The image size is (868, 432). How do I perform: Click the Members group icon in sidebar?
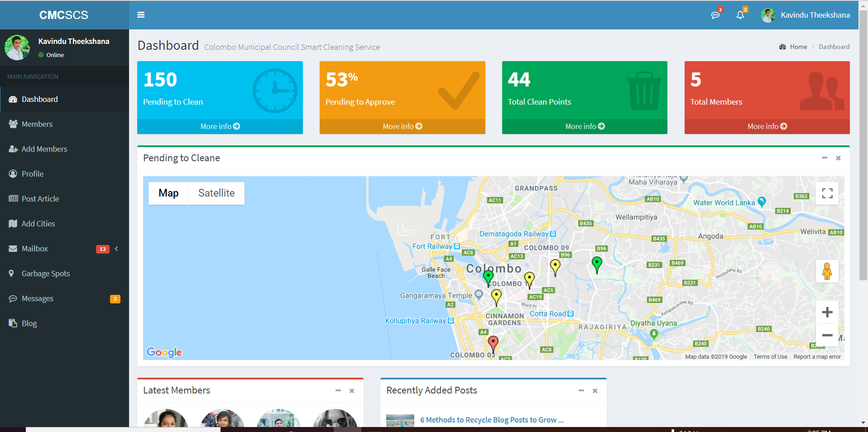pyautogui.click(x=13, y=124)
